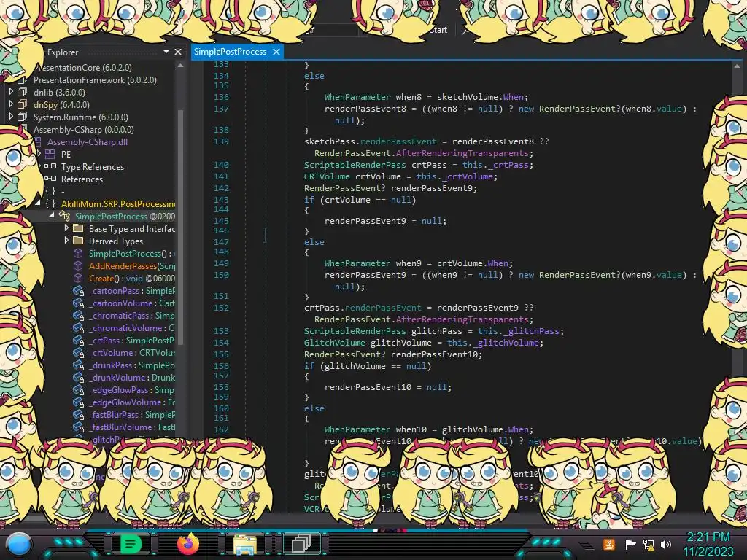Select the _fastBlurPass field row

(x=131, y=414)
